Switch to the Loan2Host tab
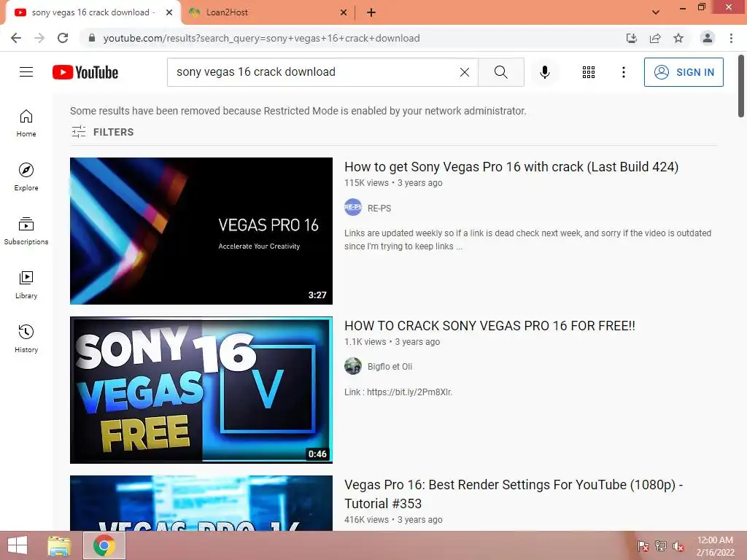The image size is (747, 560). 267,12
